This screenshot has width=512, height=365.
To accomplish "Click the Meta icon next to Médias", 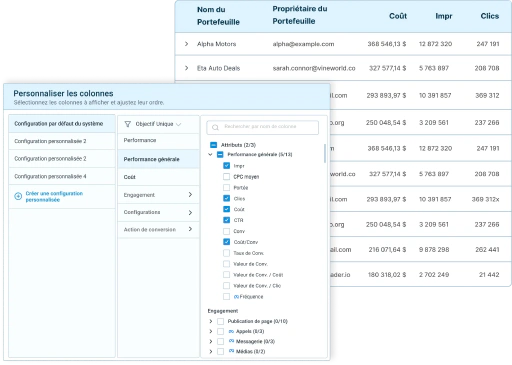I will point(231,351).
